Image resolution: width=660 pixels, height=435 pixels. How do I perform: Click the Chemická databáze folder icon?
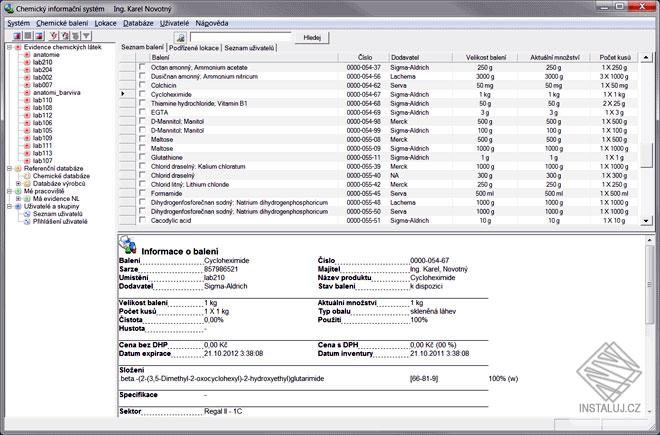pyautogui.click(x=27, y=176)
